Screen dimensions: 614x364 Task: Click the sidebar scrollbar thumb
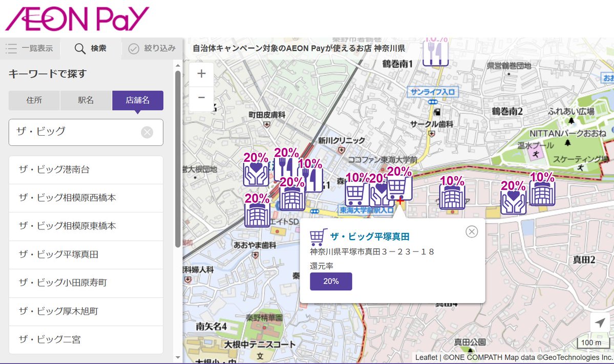click(178, 159)
